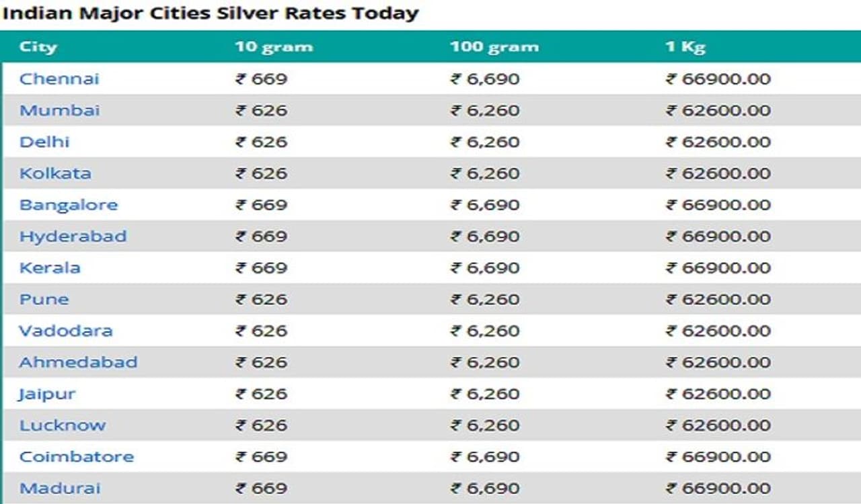Image resolution: width=861 pixels, height=504 pixels.
Task: Select the Kolkata link
Action: click(55, 173)
